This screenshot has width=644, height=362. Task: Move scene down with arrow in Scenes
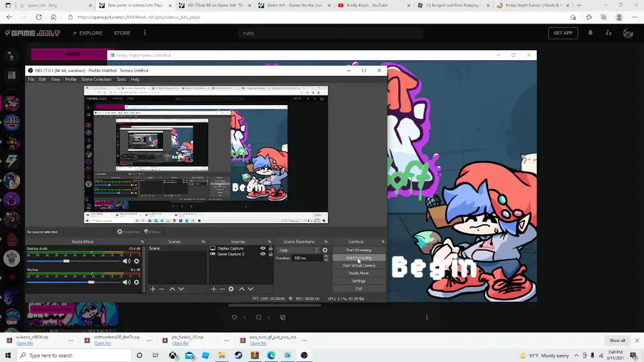click(x=181, y=289)
